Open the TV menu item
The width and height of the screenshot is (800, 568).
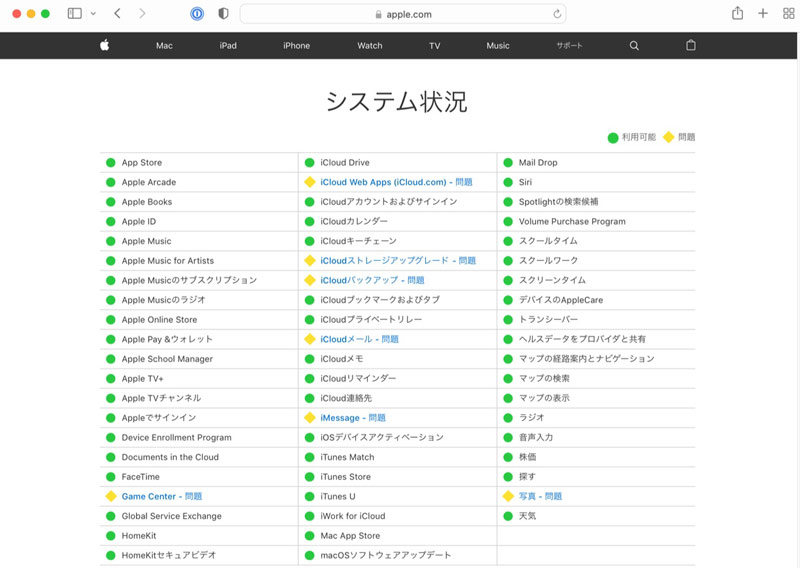435,45
